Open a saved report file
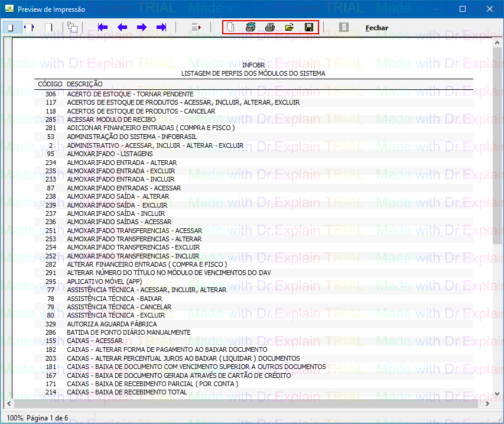The height and width of the screenshot is (424, 504). click(x=290, y=27)
